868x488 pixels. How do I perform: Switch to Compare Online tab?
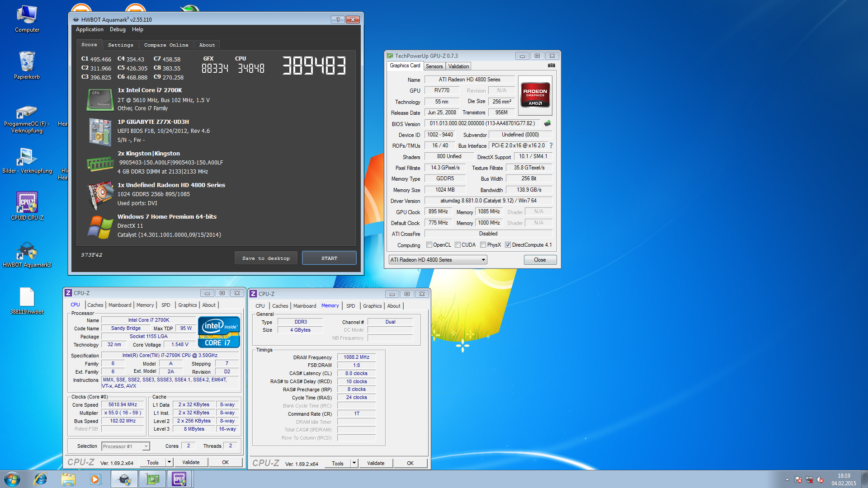[x=166, y=45]
